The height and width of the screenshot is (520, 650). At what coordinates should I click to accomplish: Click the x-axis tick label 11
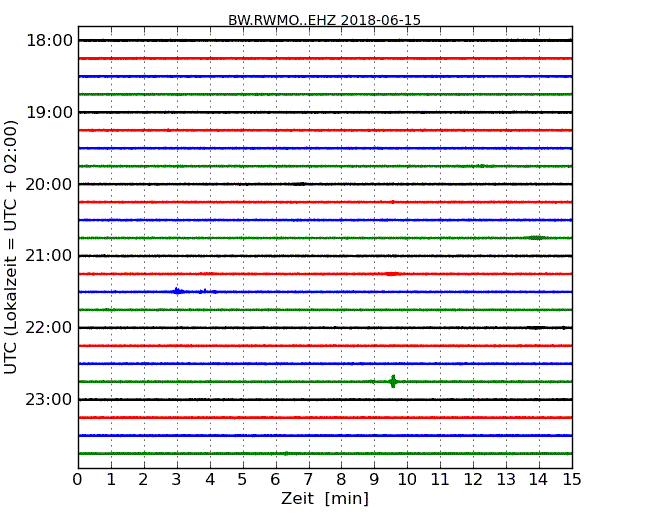(440, 480)
